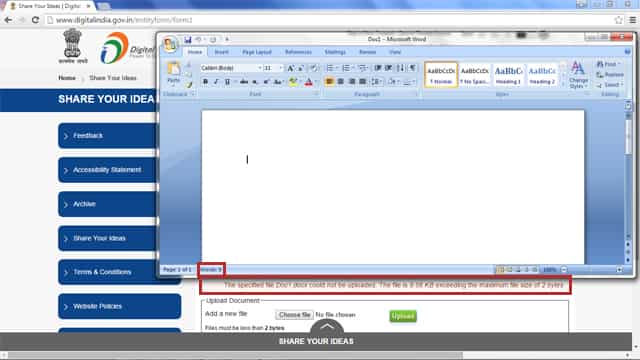Toggle underline formatting button
Screen dimensions: 640x360
coord(227,82)
